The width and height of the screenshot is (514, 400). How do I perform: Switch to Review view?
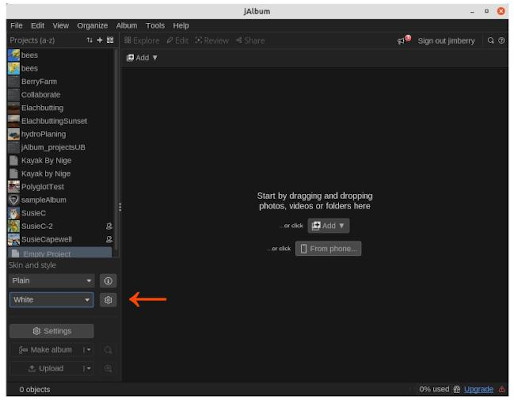[212, 41]
